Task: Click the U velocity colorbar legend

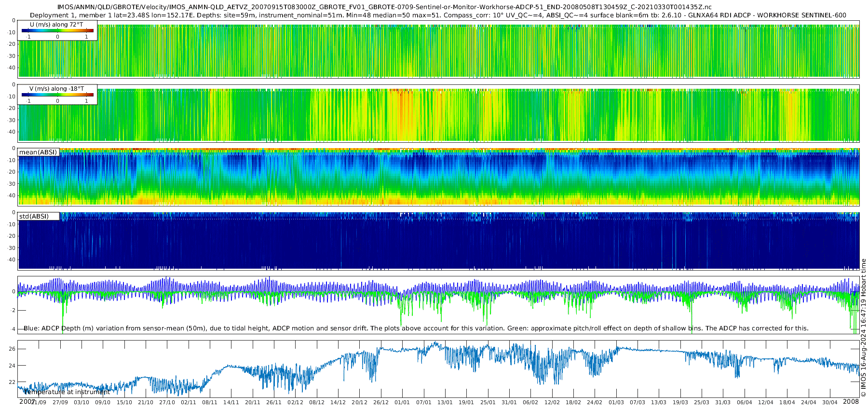Action: coord(57,30)
